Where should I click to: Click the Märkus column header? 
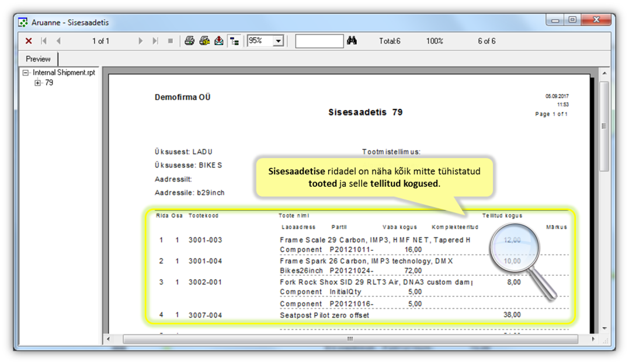(557, 228)
